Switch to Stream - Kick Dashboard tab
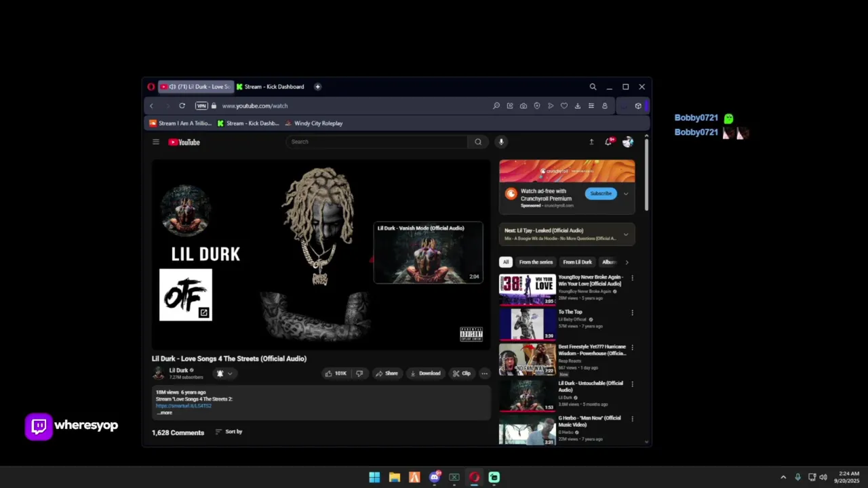 (x=271, y=87)
